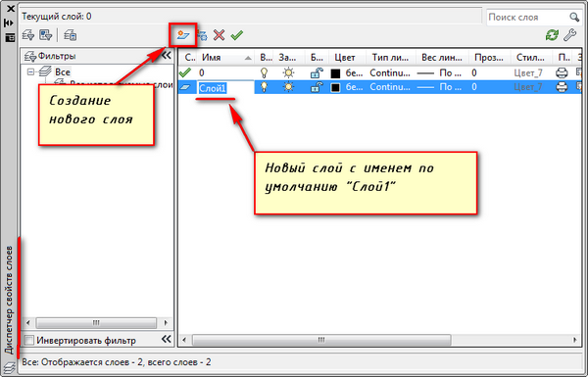Change linetype Continu... of layer 0
588x377 pixels.
tap(390, 72)
